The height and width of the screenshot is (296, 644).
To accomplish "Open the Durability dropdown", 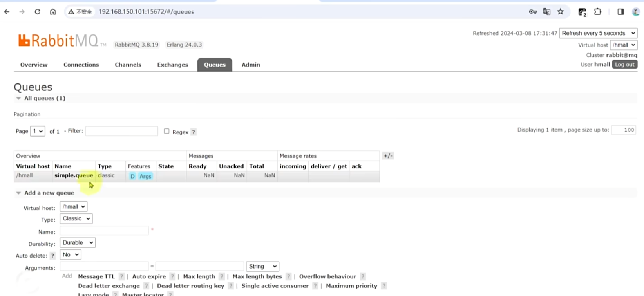I will [78, 243].
